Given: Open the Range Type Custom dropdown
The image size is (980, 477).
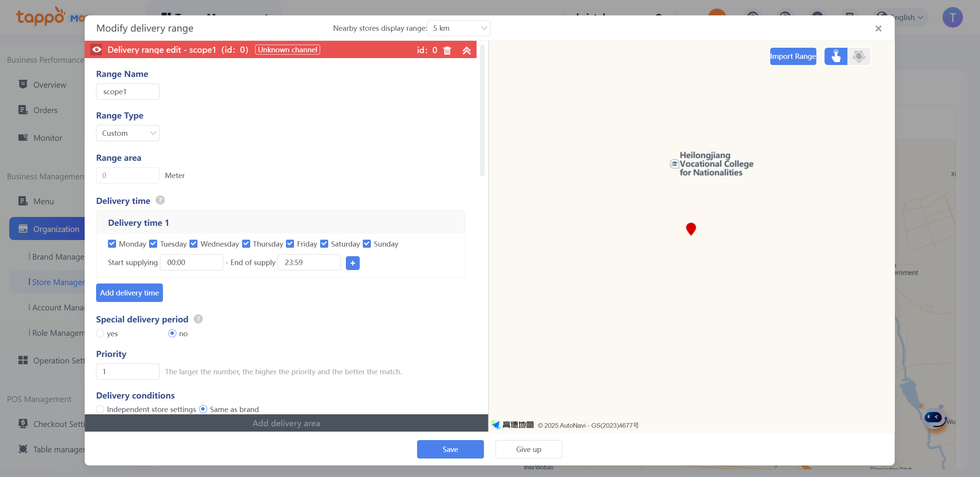Looking at the screenshot, I should [128, 133].
